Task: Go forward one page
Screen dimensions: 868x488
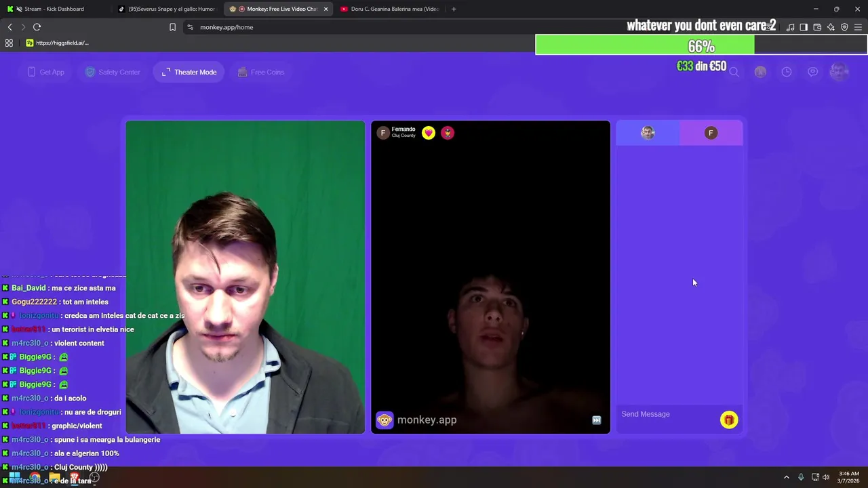Action: 23,27
